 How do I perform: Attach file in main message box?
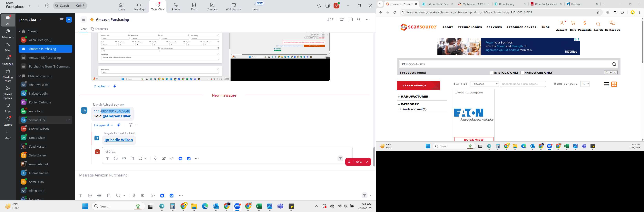pos(109,196)
